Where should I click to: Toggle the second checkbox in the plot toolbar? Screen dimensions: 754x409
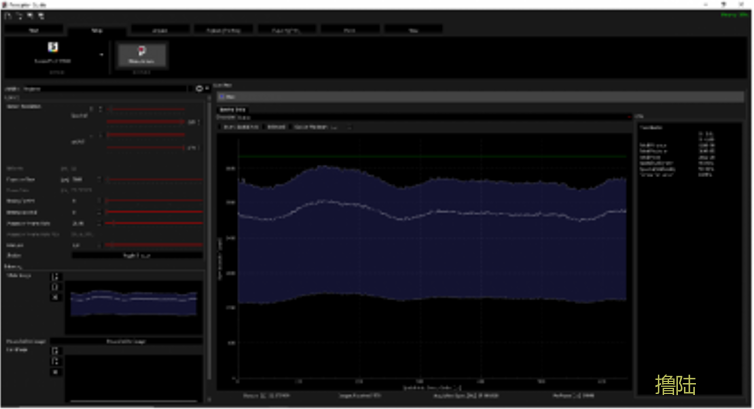coord(265,127)
